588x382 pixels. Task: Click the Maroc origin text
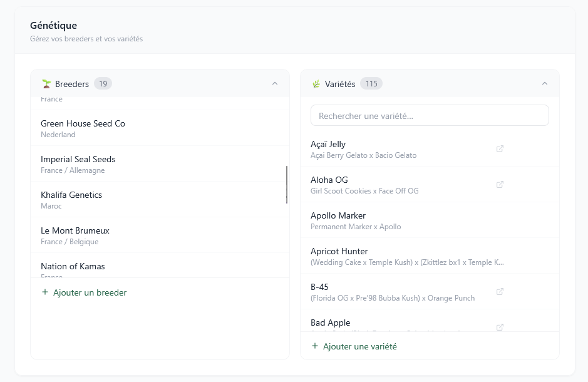[51, 206]
